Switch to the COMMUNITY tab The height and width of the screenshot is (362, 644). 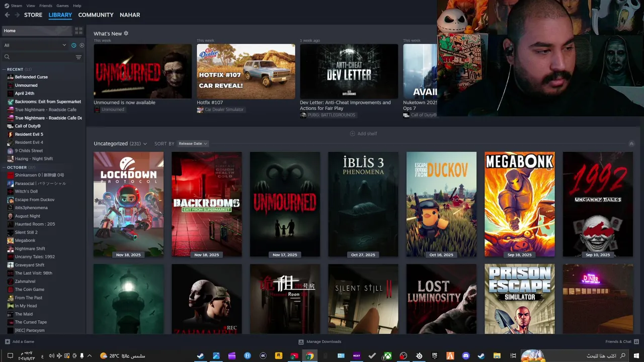click(96, 15)
